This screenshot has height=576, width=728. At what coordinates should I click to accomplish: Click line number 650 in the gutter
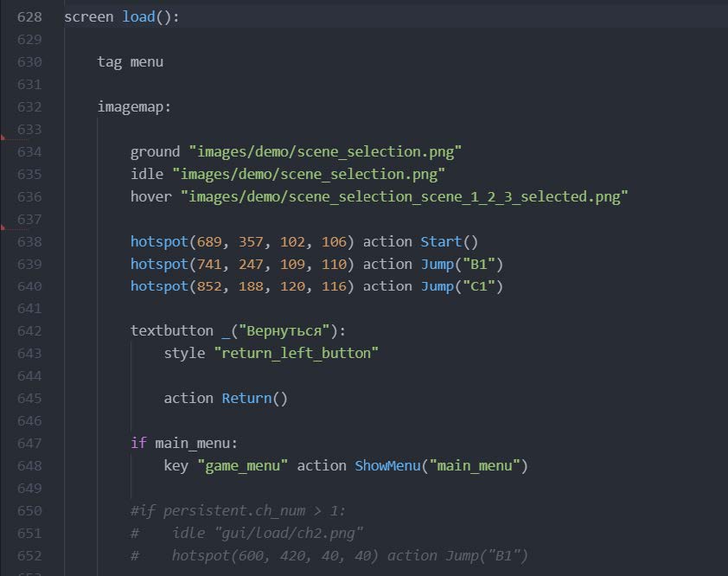click(29, 511)
